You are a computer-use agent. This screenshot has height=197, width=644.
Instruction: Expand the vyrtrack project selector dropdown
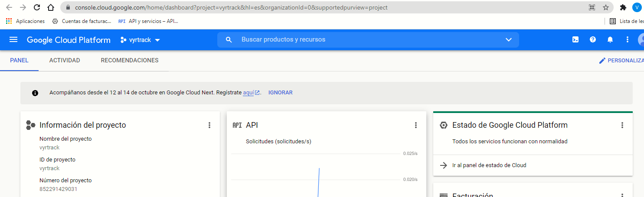click(141, 40)
